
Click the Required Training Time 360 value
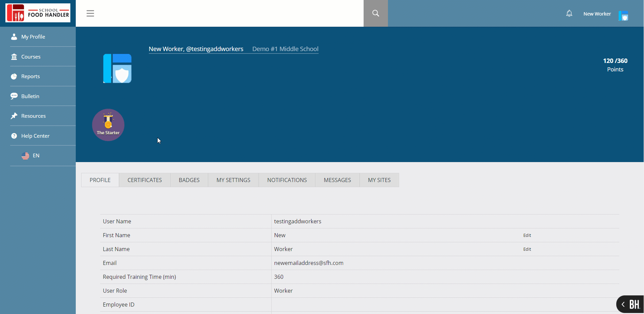(279, 277)
